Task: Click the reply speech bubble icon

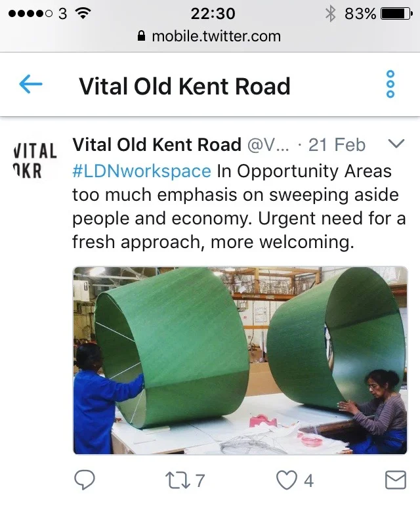Action: click(x=85, y=480)
